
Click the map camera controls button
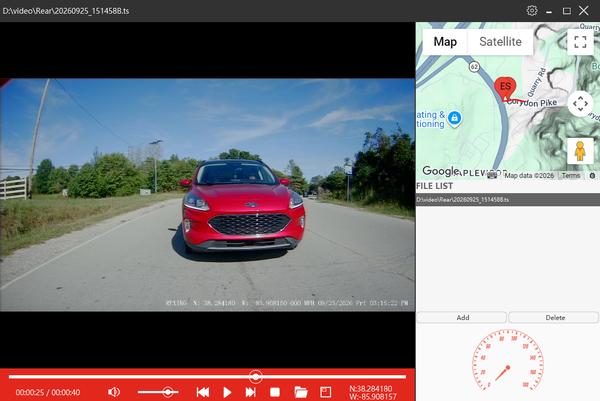tap(580, 104)
